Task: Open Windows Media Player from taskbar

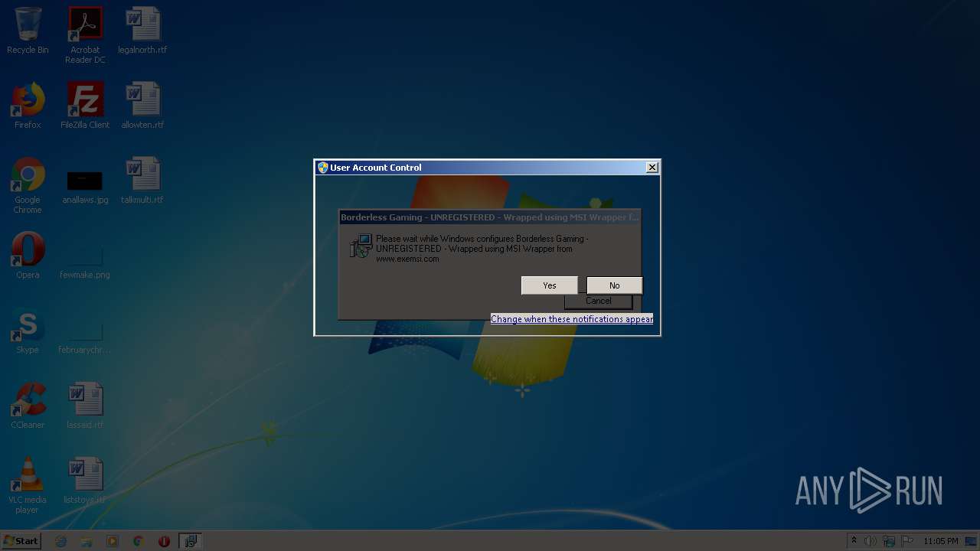Action: click(x=113, y=541)
